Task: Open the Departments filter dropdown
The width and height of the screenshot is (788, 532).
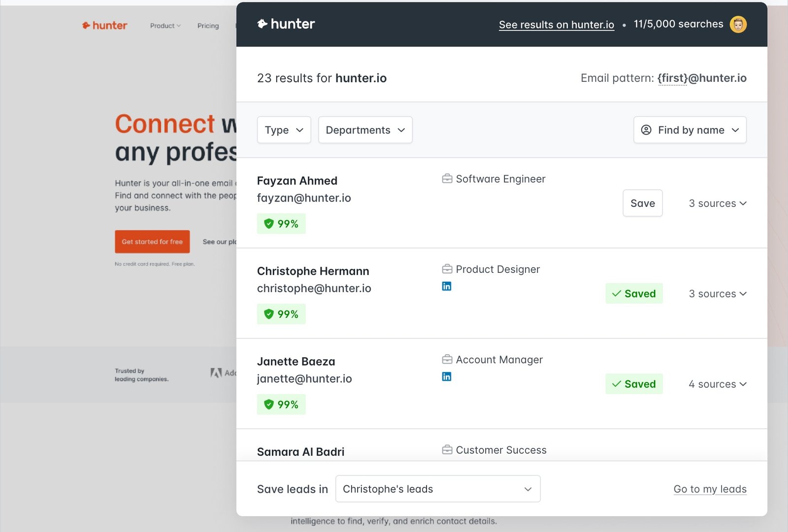Action: coord(365,130)
